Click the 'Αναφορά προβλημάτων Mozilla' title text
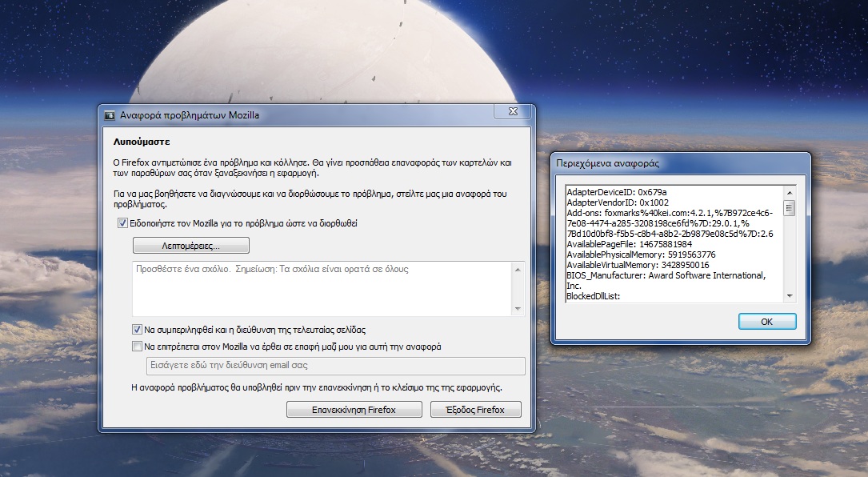The height and width of the screenshot is (477, 868). click(x=190, y=115)
